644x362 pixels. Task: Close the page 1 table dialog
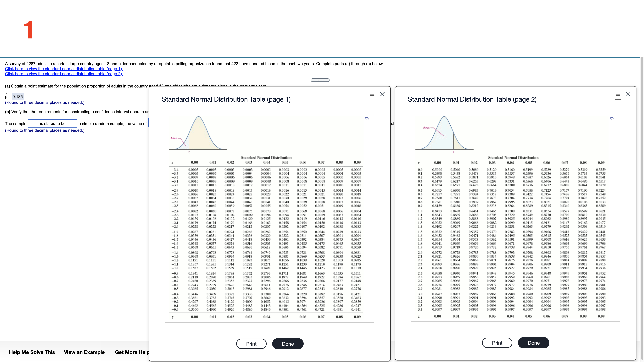click(382, 94)
